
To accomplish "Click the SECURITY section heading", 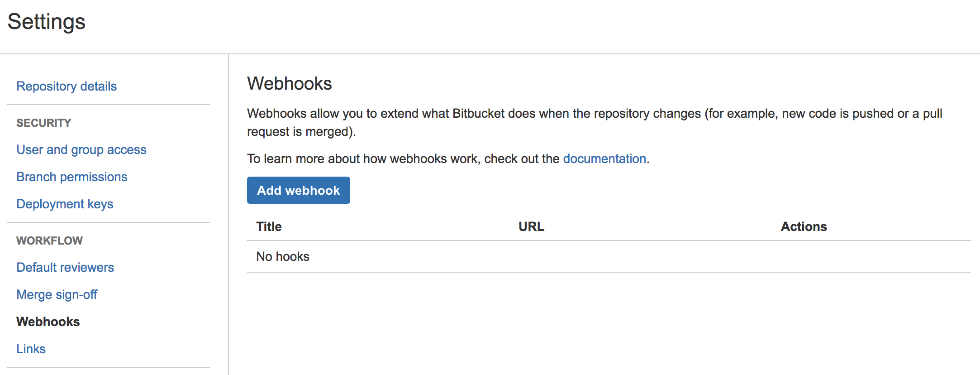I will pyautogui.click(x=43, y=122).
